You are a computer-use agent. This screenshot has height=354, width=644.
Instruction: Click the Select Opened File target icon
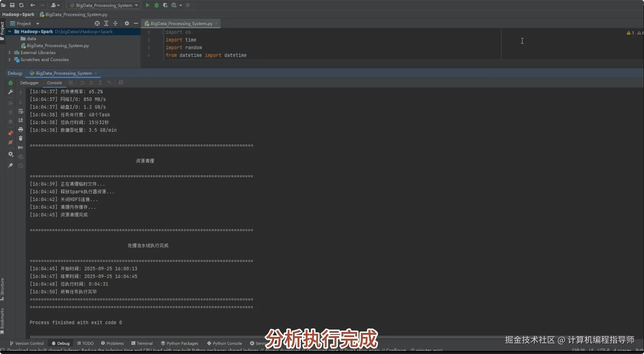tap(97, 23)
